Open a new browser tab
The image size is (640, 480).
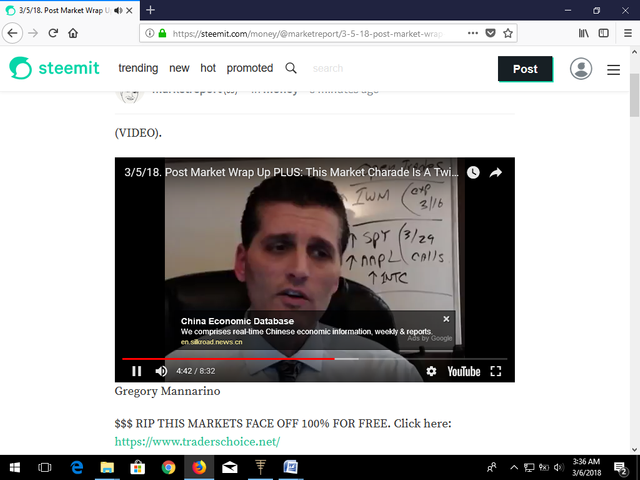(x=150, y=10)
